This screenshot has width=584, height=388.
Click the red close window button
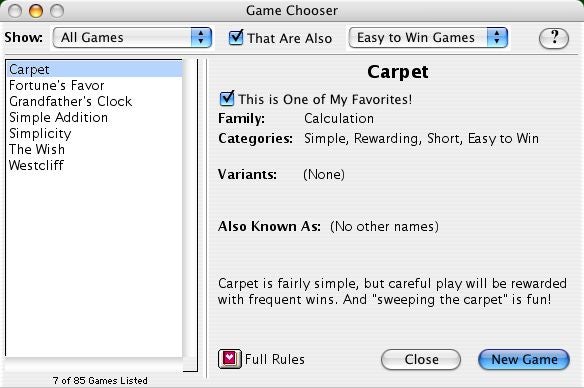[15, 11]
